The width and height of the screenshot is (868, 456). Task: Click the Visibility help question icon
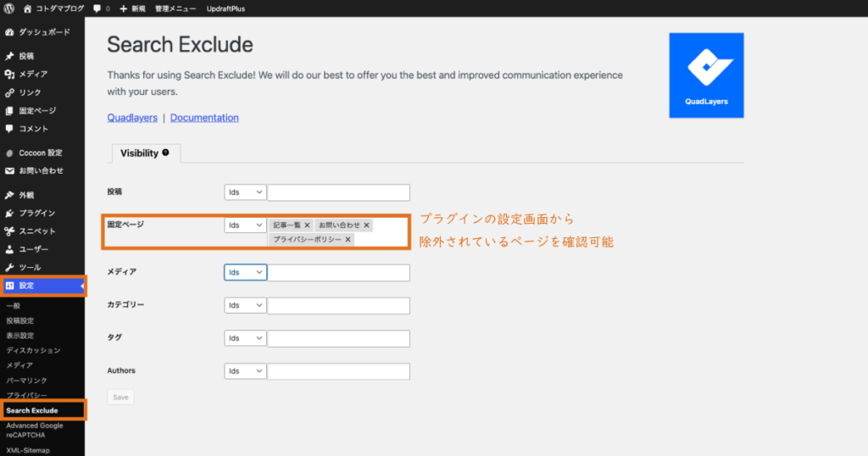coord(165,153)
